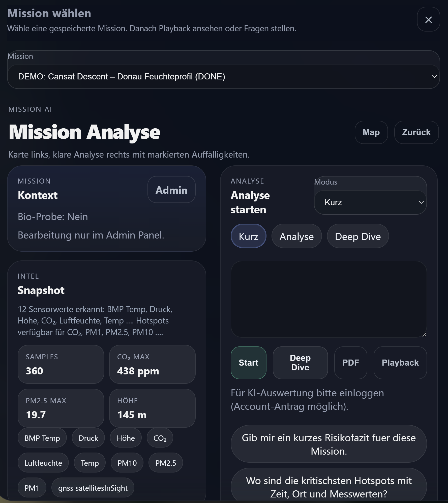Screen dimensions: 448x503
Task: Focus the analysis question text area
Action: tap(329, 299)
